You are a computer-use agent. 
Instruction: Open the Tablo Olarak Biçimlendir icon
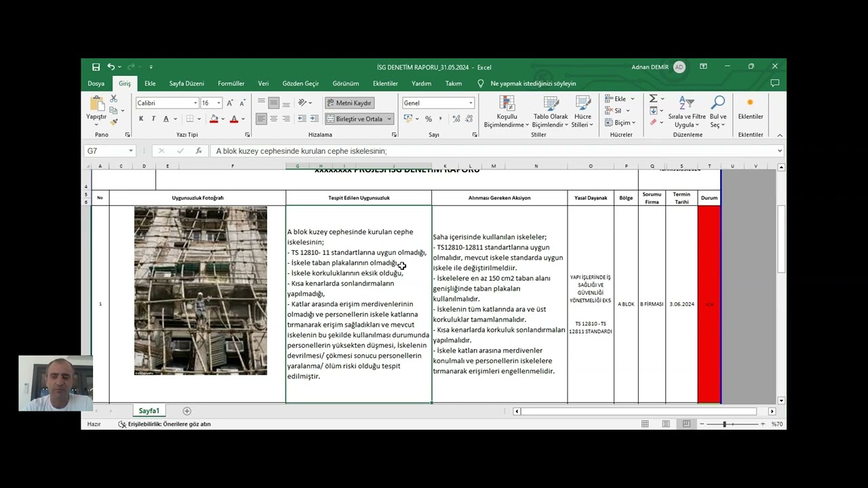click(551, 103)
